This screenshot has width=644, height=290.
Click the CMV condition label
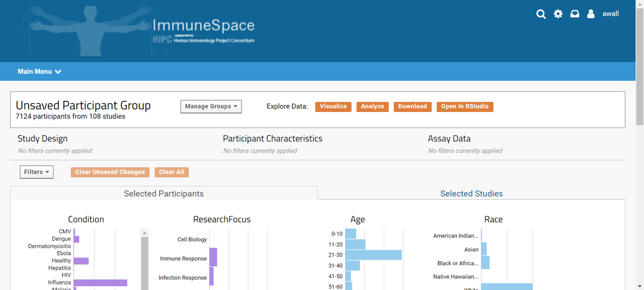click(64, 232)
